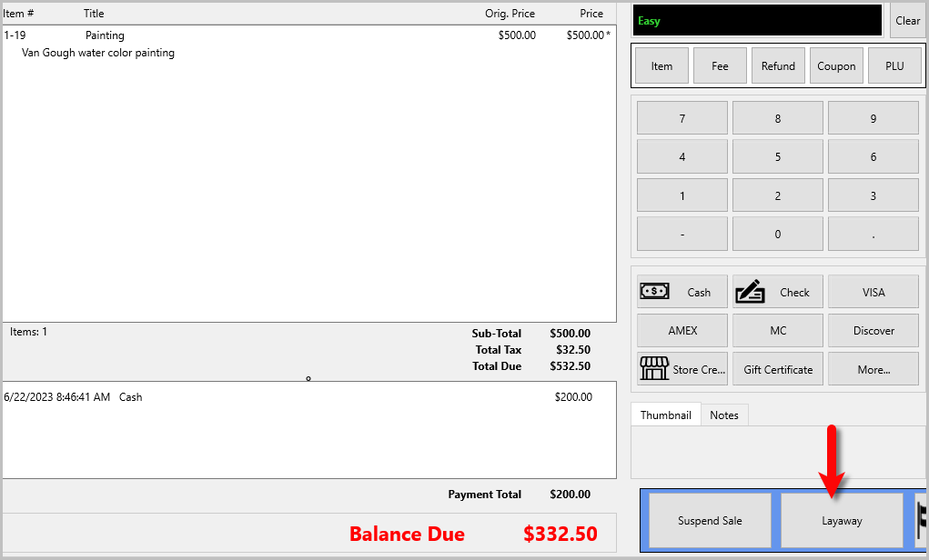
Task: Switch to the Thumbnail tab
Action: (x=665, y=415)
